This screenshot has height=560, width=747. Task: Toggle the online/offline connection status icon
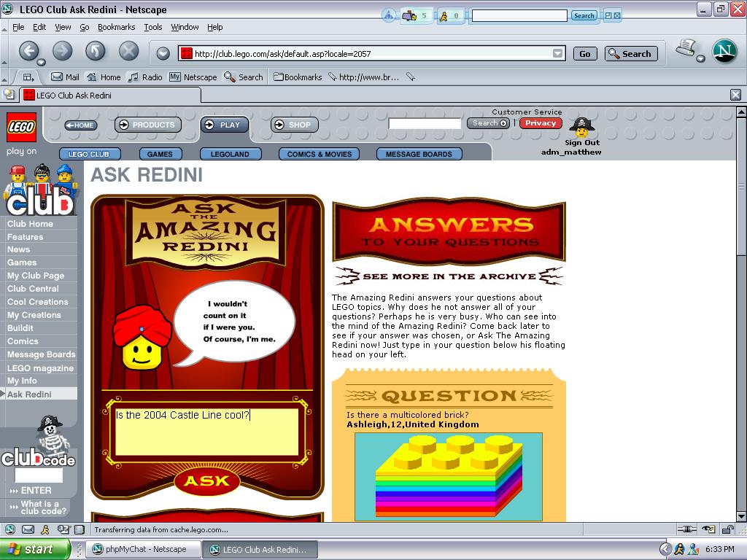click(x=687, y=529)
